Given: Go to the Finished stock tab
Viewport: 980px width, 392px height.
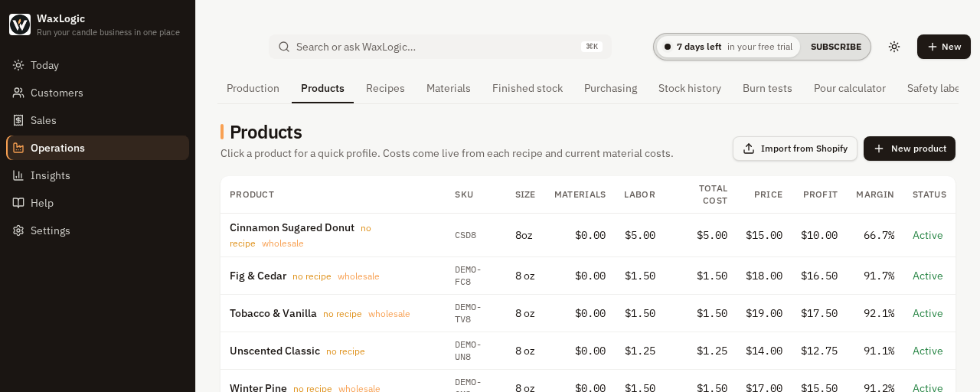Looking at the screenshot, I should click(528, 88).
